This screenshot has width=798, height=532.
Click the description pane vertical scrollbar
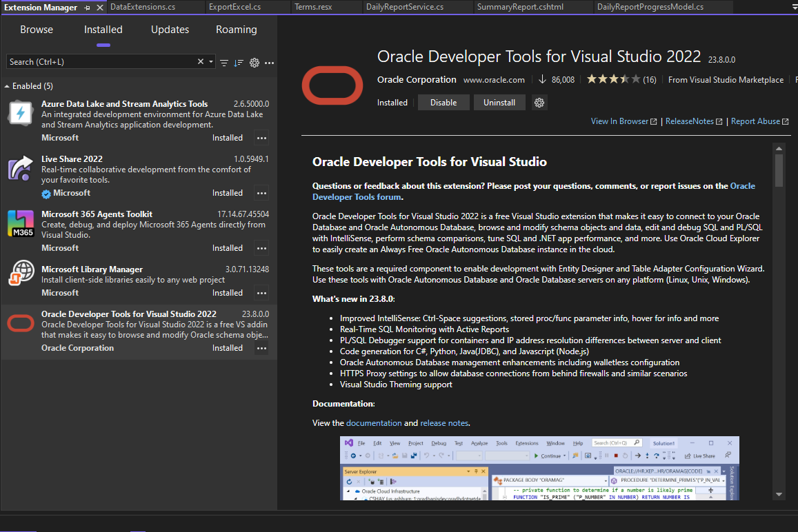coord(779,170)
